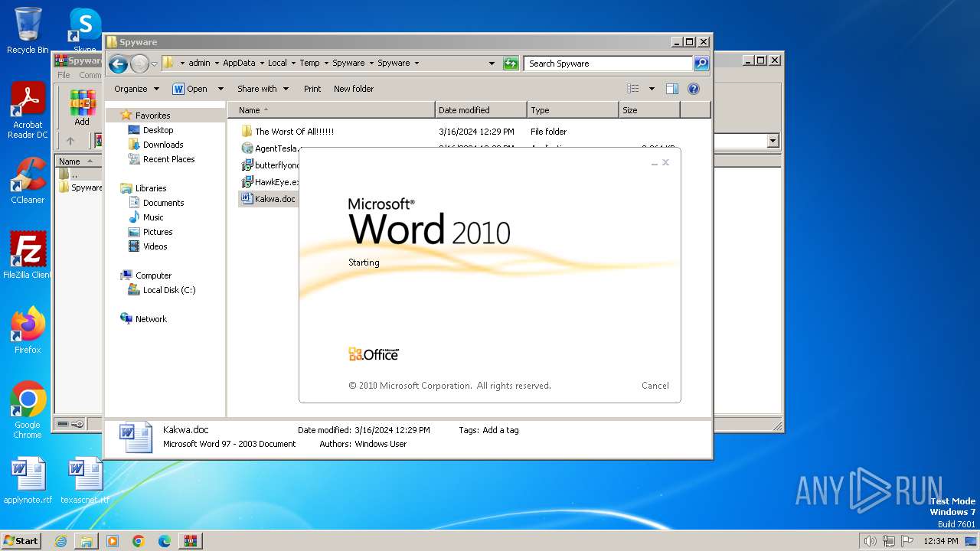Select AgentTesla file in list
Screen dimensions: 980x551
[x=269, y=148]
